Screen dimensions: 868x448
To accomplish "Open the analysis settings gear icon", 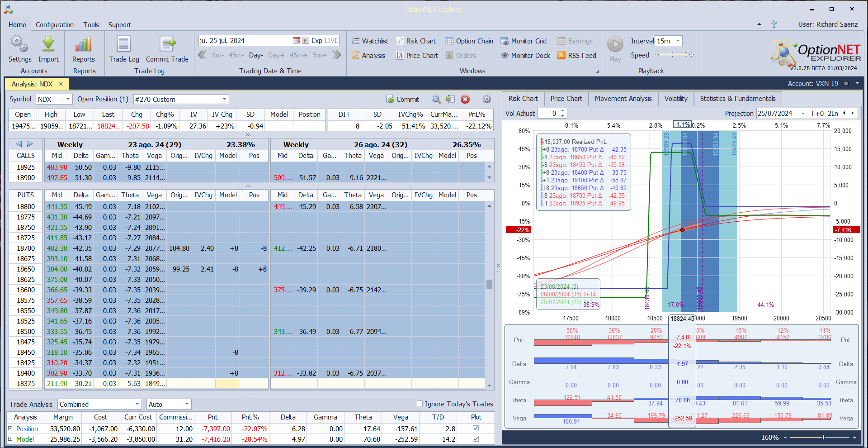I will click(x=487, y=99).
